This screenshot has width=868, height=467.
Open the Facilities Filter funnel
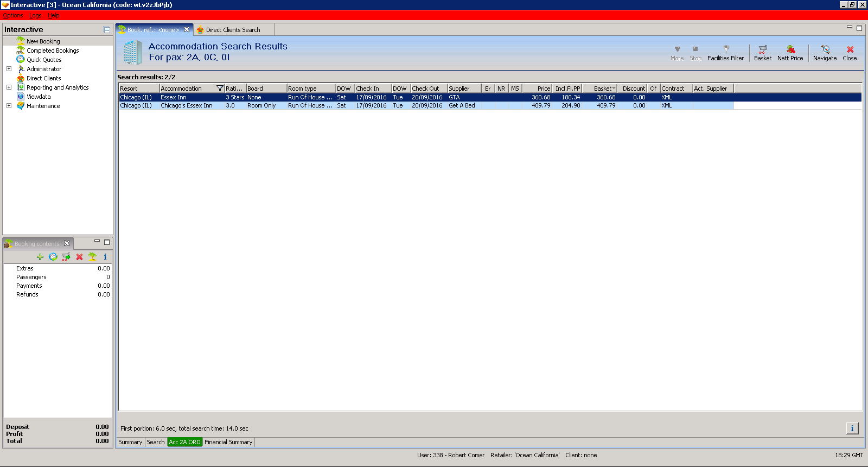(x=725, y=53)
